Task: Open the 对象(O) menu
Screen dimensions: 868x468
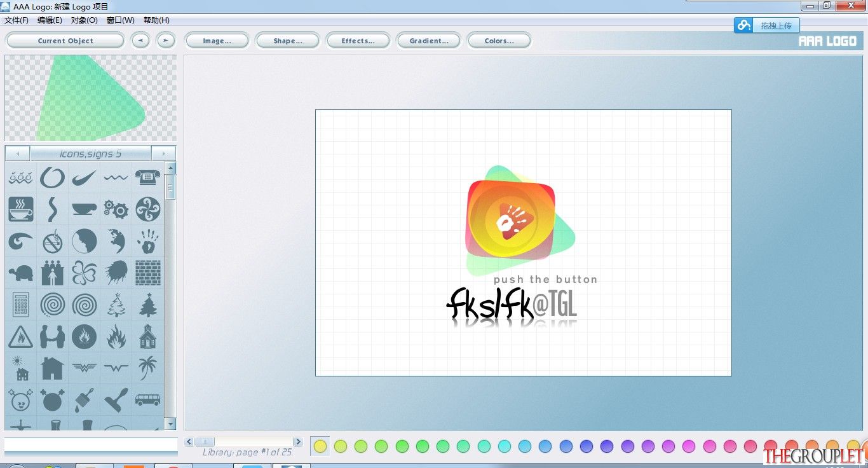Action: pyautogui.click(x=85, y=20)
